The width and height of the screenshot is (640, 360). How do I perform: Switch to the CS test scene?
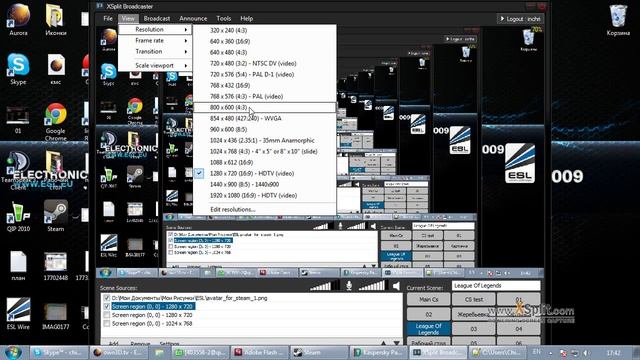pos(473,299)
